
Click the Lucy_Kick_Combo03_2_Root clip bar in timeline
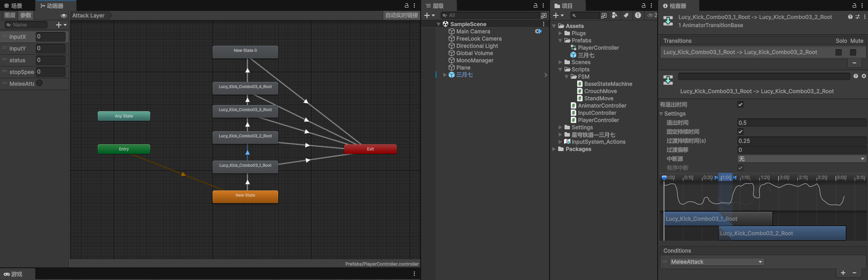[x=782, y=233]
